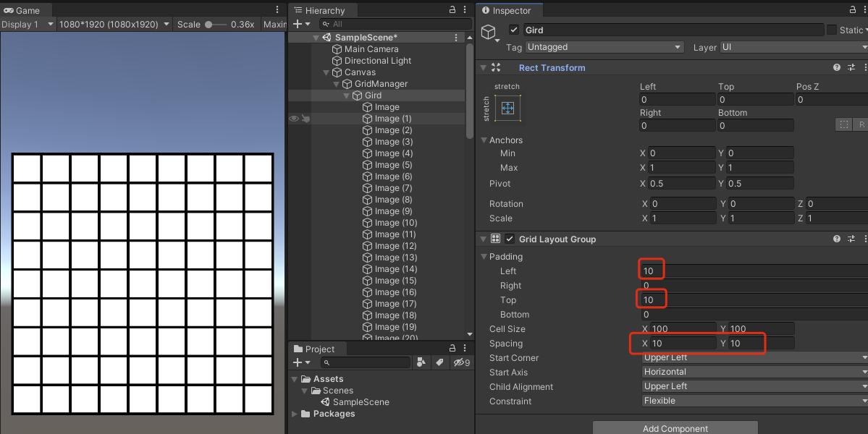Screen dimensions: 868x434
Task: Click the search-by-label tag icon in Project
Action: pyautogui.click(x=440, y=362)
